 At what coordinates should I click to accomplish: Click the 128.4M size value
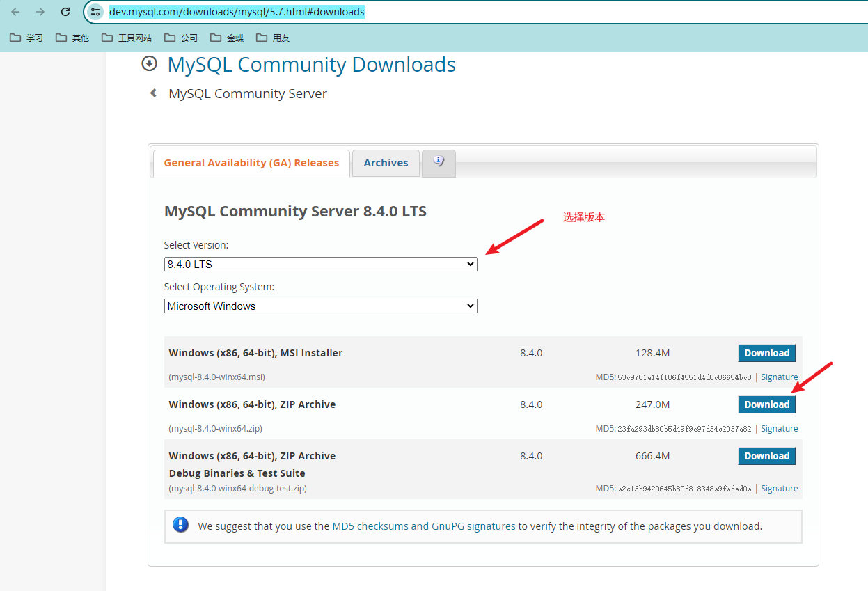tap(652, 353)
